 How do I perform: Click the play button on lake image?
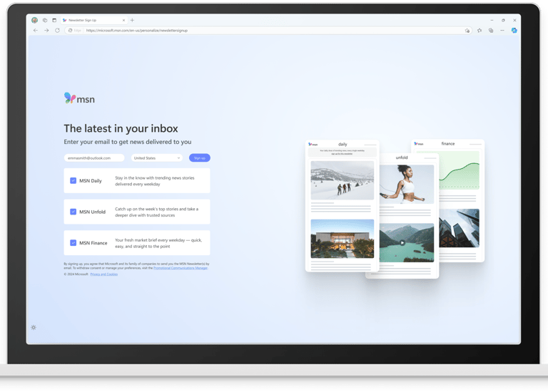pyautogui.click(x=402, y=242)
